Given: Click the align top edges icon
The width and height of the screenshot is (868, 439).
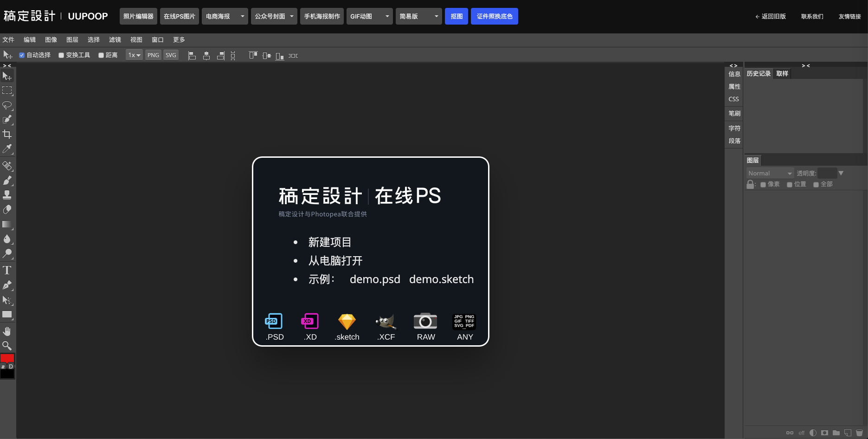Looking at the screenshot, I should [253, 56].
